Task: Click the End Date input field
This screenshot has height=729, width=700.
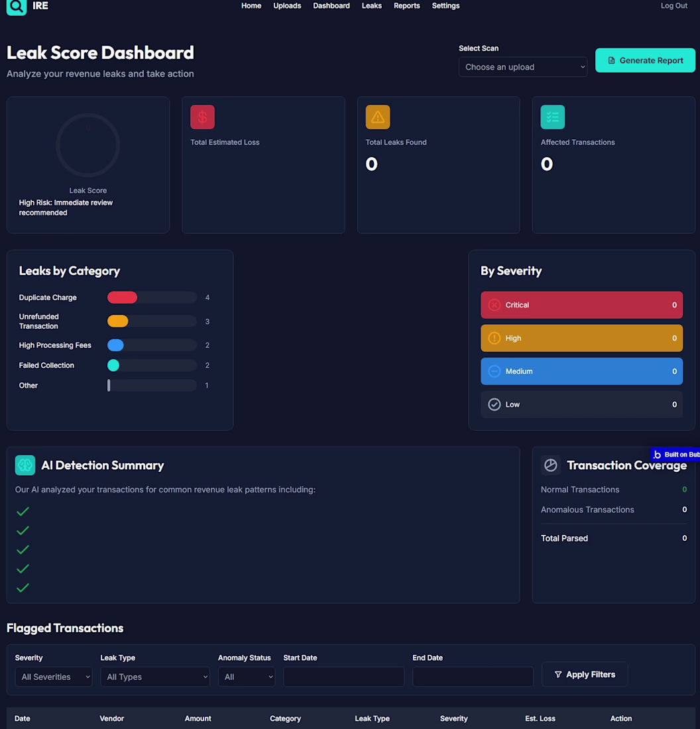Action: 473,677
